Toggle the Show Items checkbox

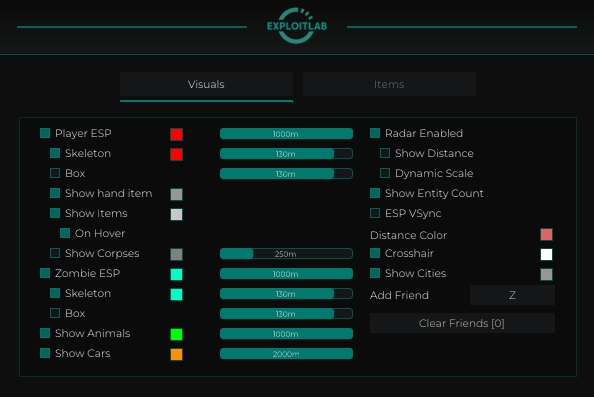[55, 213]
